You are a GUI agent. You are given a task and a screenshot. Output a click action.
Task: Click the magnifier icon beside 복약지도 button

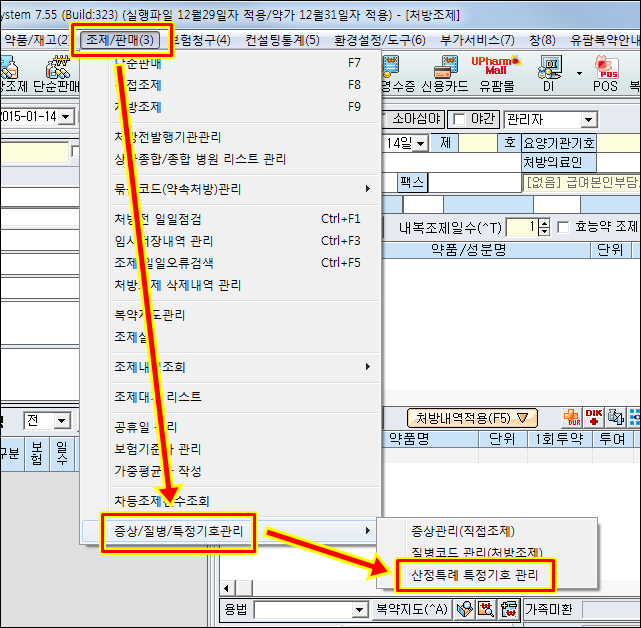point(465,609)
